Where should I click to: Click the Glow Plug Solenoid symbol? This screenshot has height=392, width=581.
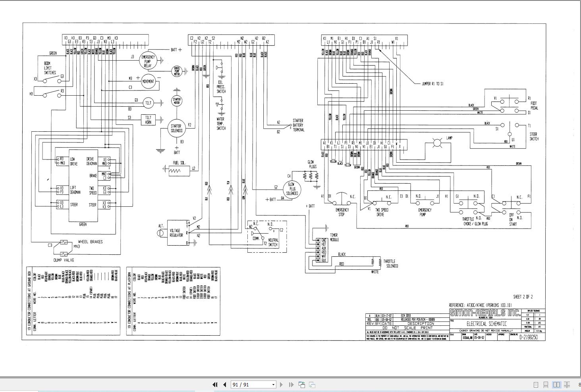pyautogui.click(x=292, y=188)
